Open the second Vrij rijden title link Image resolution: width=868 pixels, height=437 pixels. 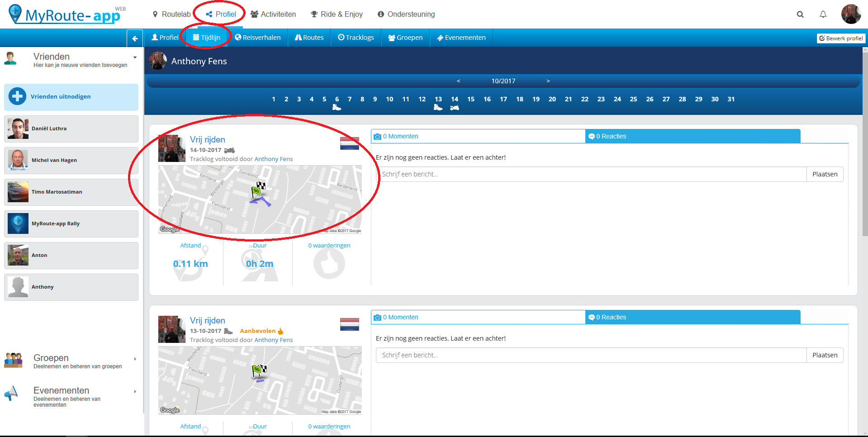coord(207,321)
